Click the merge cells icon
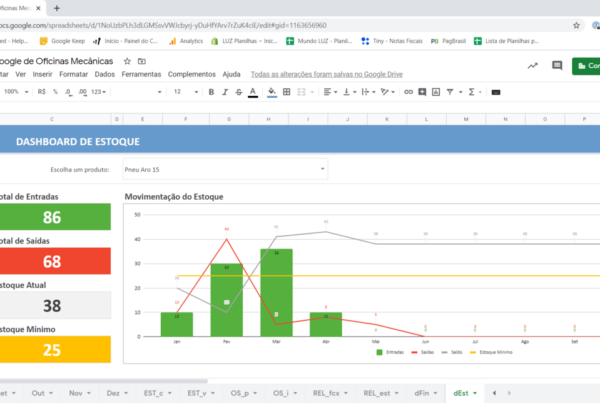 pyautogui.click(x=302, y=92)
